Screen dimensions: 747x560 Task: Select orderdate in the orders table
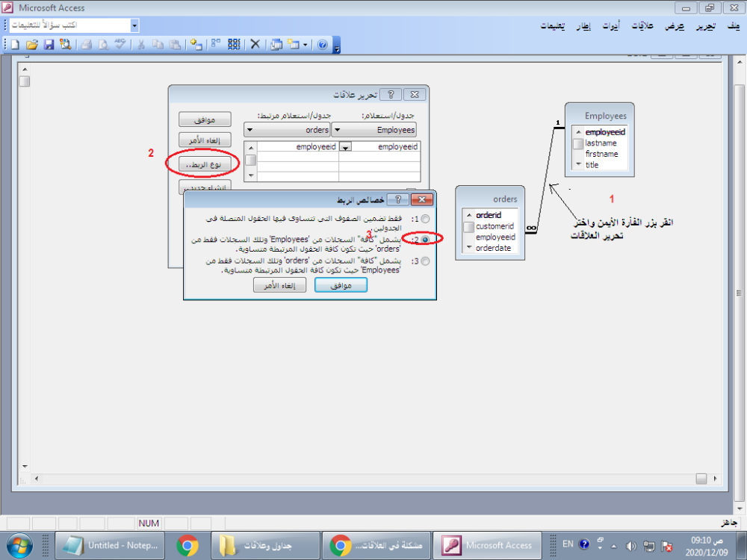(493, 248)
